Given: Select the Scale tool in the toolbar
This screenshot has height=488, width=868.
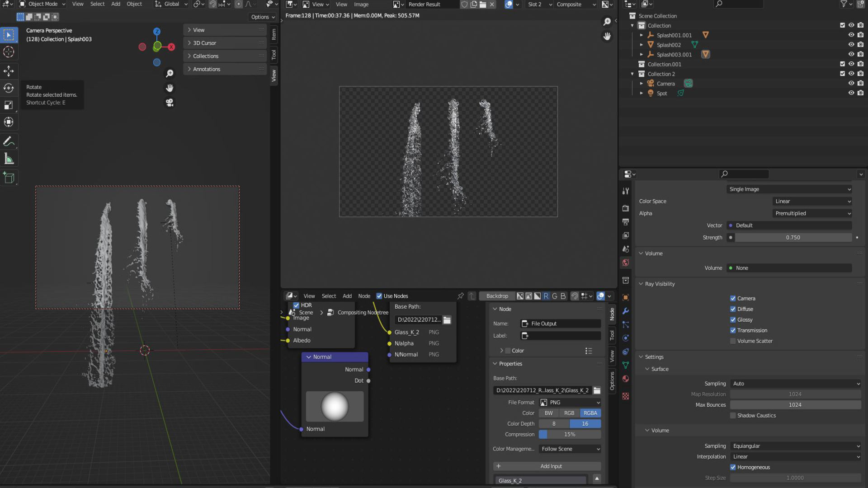Looking at the screenshot, I should (x=9, y=105).
